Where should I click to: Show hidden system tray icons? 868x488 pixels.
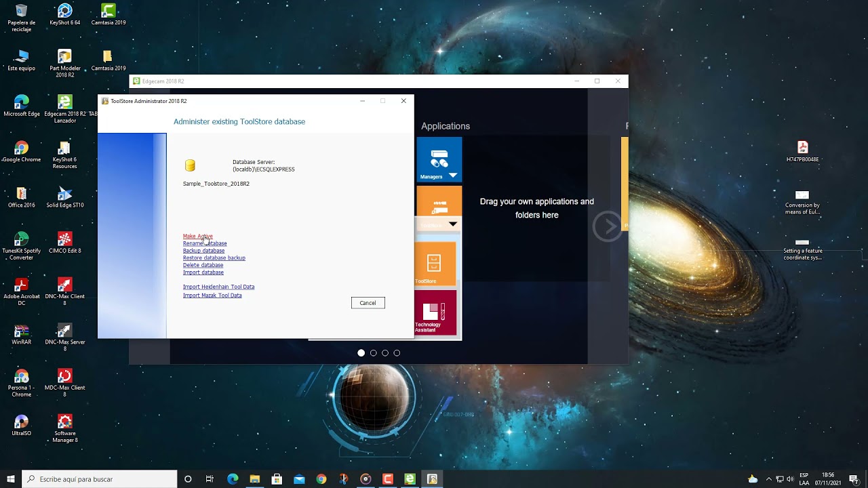(768, 479)
